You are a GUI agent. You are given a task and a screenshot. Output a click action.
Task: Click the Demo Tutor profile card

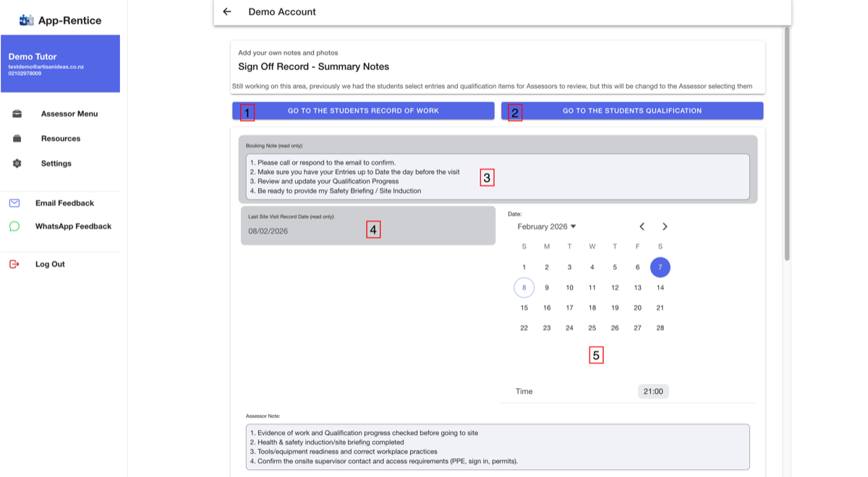click(x=60, y=64)
